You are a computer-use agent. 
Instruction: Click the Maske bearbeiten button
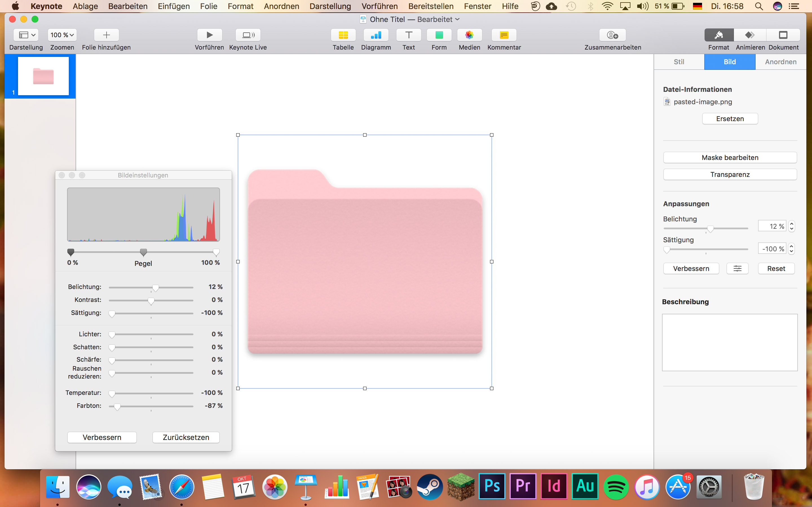pos(729,158)
